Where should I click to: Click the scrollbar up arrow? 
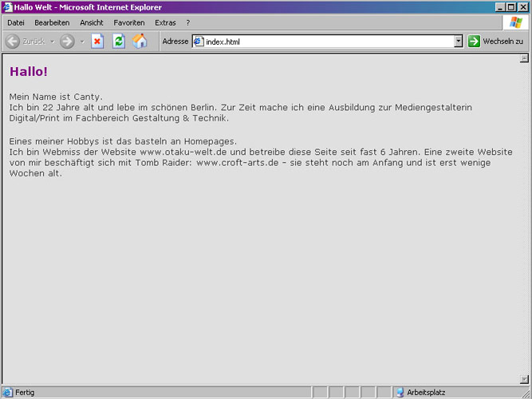coord(524,58)
